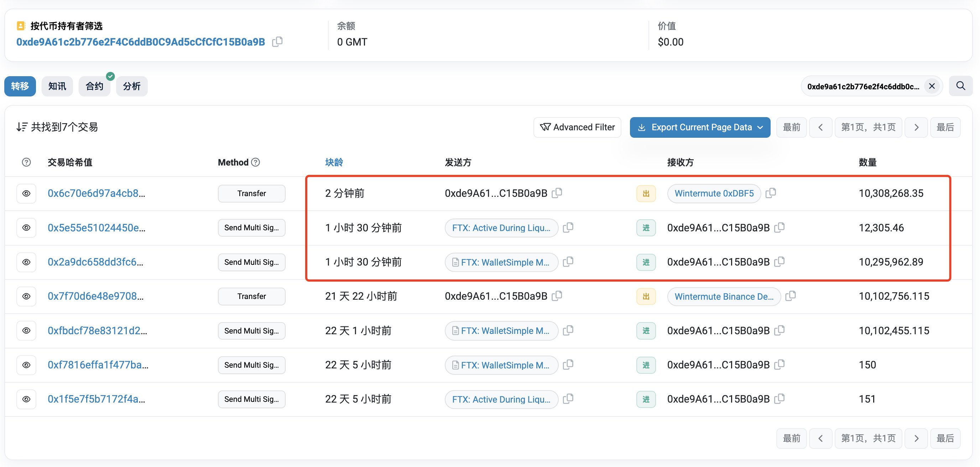Open FTX: WalletSimple M... in 10,295,962.89 row
This screenshot has width=980, height=467.
501,262
